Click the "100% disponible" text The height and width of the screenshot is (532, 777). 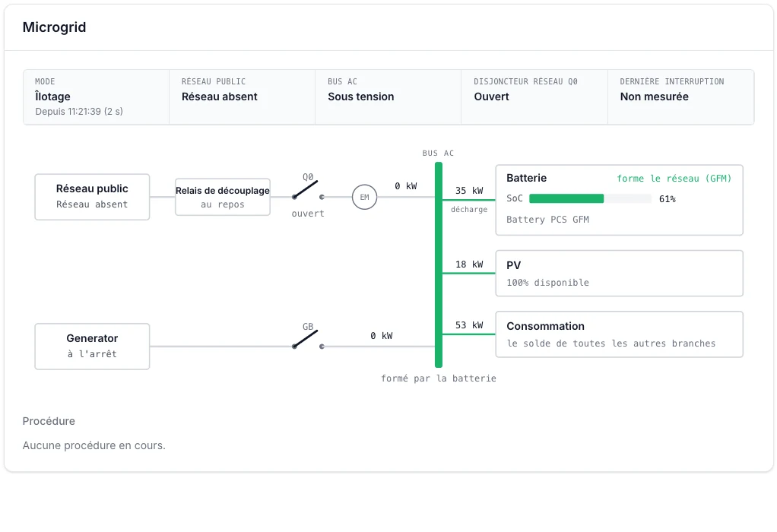[547, 283]
